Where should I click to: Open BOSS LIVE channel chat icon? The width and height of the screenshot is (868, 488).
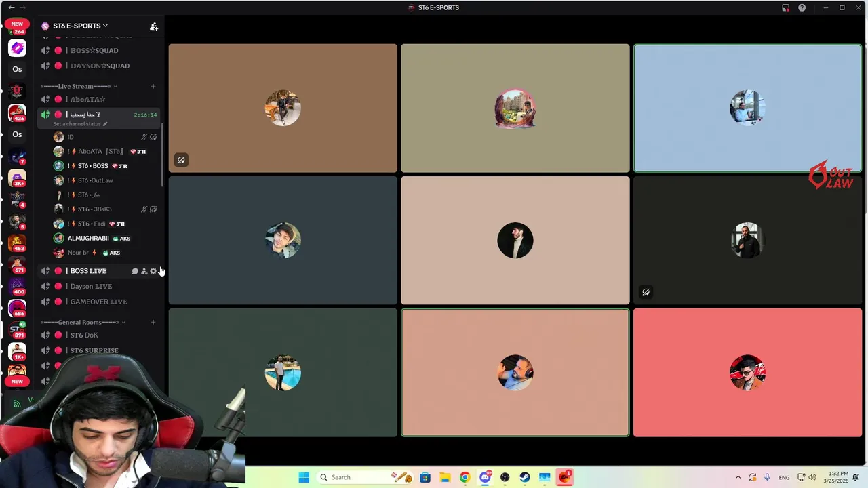pos(135,271)
